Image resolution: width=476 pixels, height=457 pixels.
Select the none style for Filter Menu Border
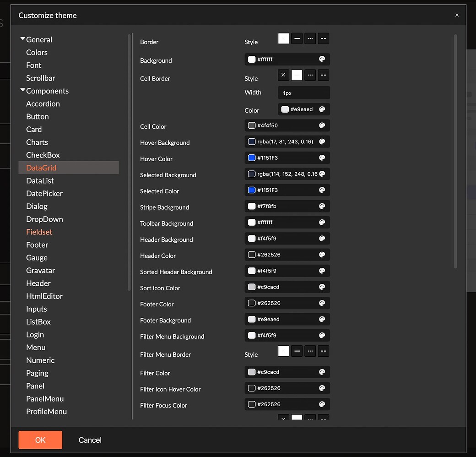click(x=283, y=351)
